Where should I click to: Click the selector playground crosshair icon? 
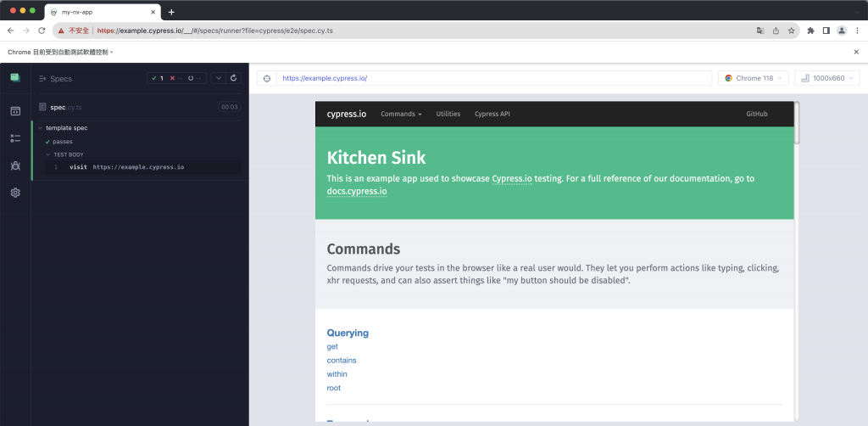click(267, 78)
